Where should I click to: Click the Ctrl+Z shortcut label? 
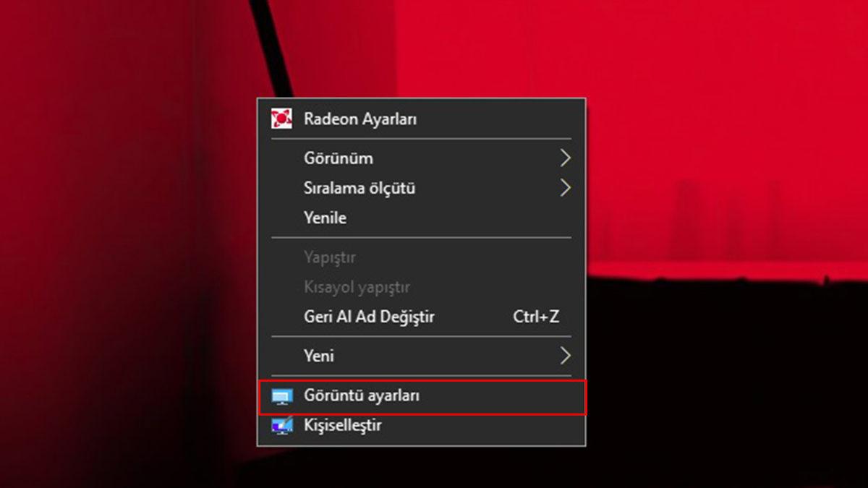click(x=538, y=317)
